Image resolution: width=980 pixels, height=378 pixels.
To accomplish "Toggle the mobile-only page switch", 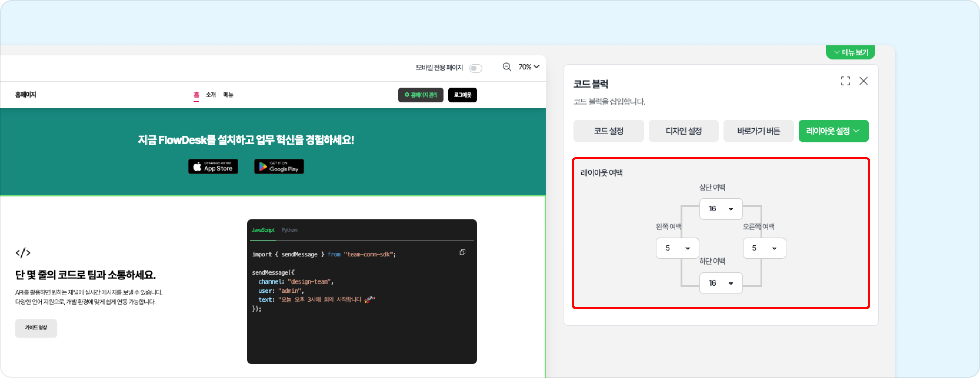I will pos(476,68).
